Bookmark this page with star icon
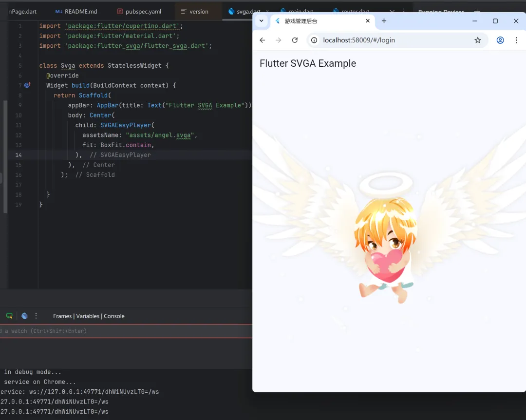The image size is (526, 420). point(478,40)
